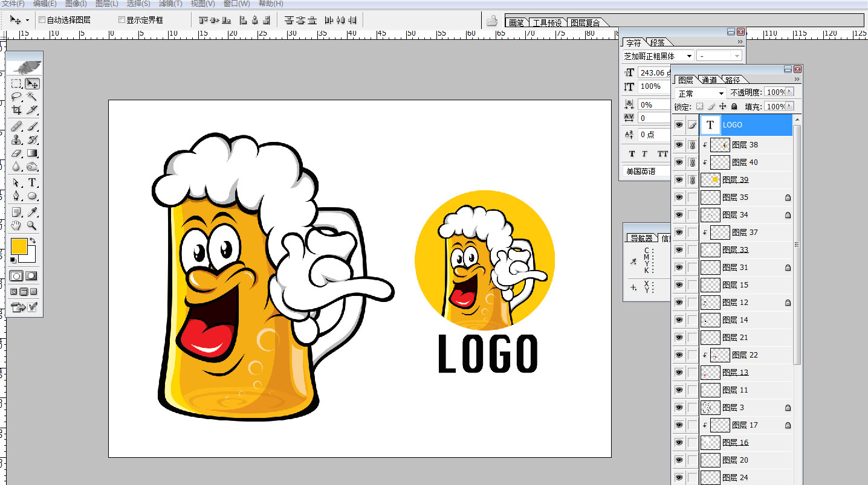Select the Type tool in the toolbox

(32, 183)
